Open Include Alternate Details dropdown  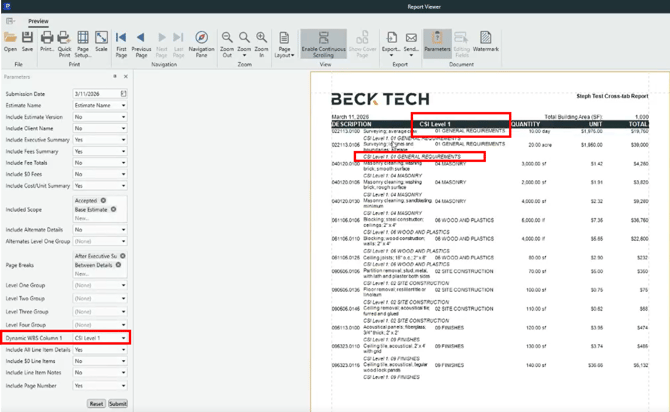click(x=123, y=230)
